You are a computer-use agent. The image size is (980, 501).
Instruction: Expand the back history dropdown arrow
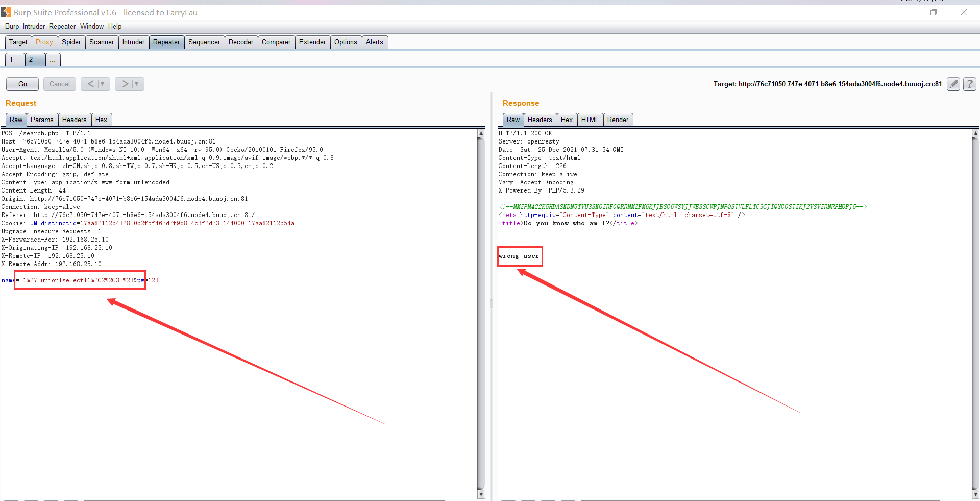tap(103, 84)
